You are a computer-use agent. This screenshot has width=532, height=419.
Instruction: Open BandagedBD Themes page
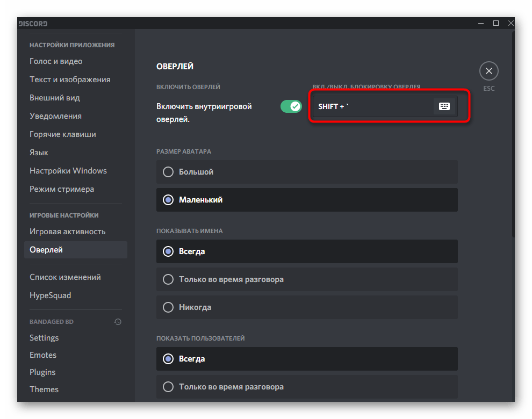[x=44, y=389]
